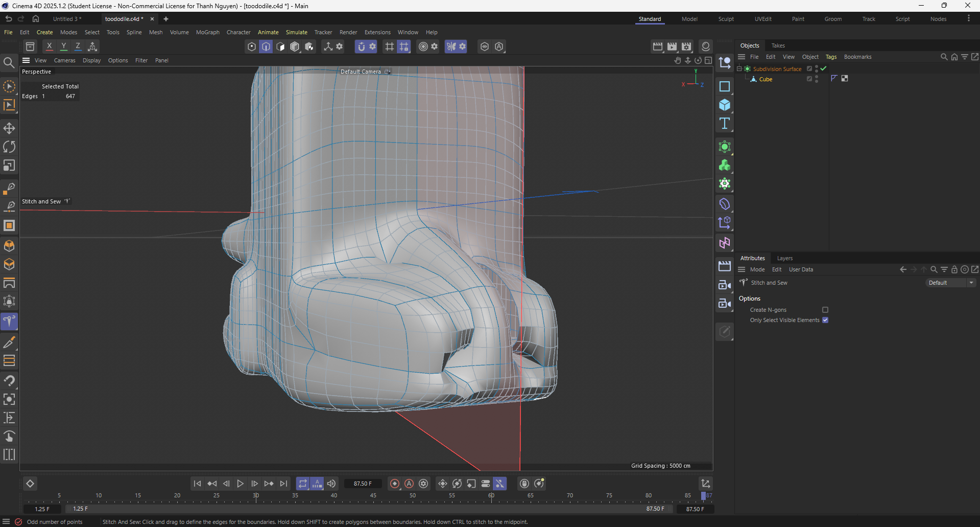980x527 pixels.
Task: Select the Move tool in the left toolbar
Action: (x=9, y=128)
